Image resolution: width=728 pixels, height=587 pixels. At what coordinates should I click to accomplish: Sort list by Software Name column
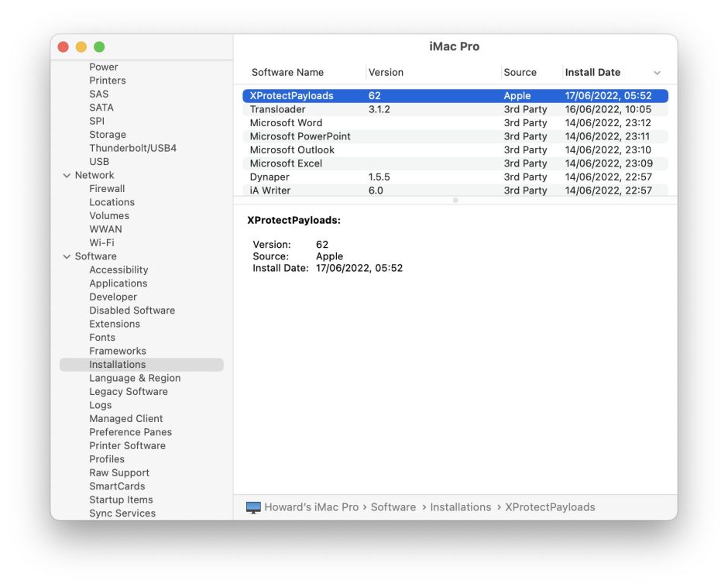pos(287,73)
